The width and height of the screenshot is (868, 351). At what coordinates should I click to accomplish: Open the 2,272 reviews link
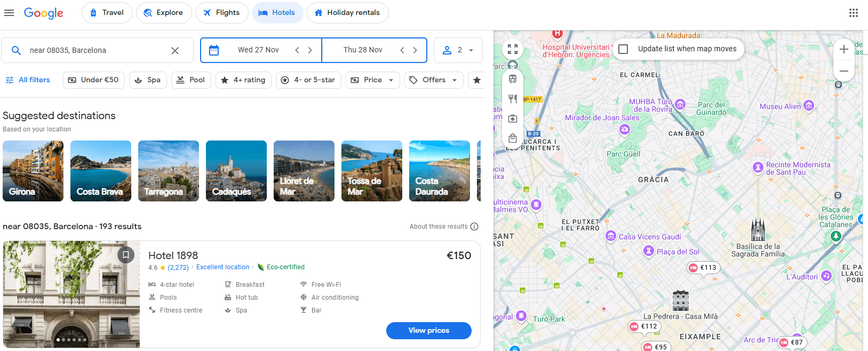[178, 268]
